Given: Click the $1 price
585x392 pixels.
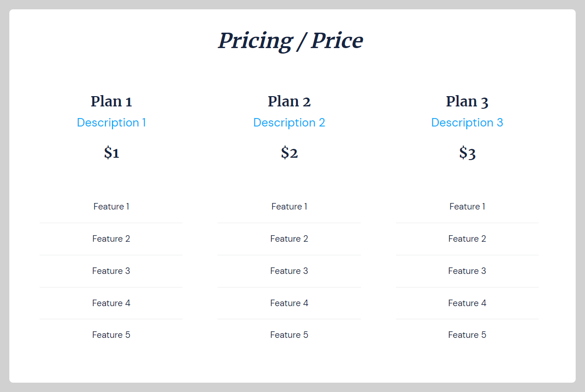Looking at the screenshot, I should pos(111,153).
